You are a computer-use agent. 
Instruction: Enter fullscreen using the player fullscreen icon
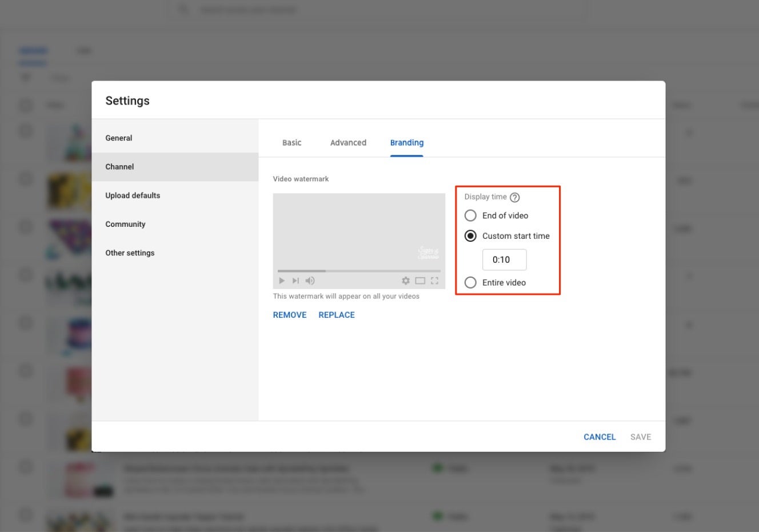tap(435, 281)
